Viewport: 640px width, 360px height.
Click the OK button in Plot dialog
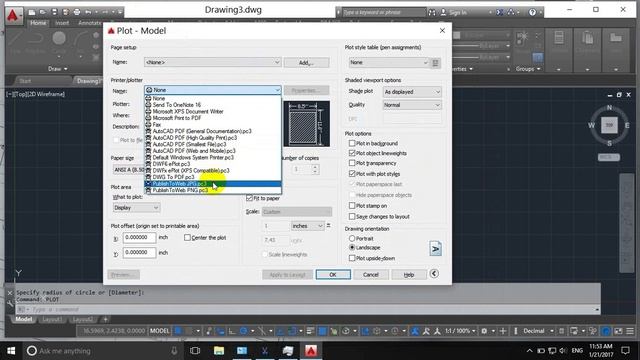pyautogui.click(x=333, y=275)
